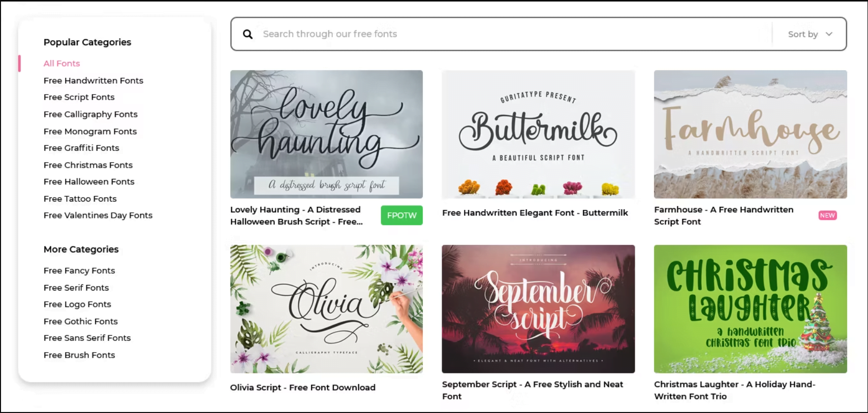Click the green FPOTW badge
The height and width of the screenshot is (413, 868).
tap(401, 215)
